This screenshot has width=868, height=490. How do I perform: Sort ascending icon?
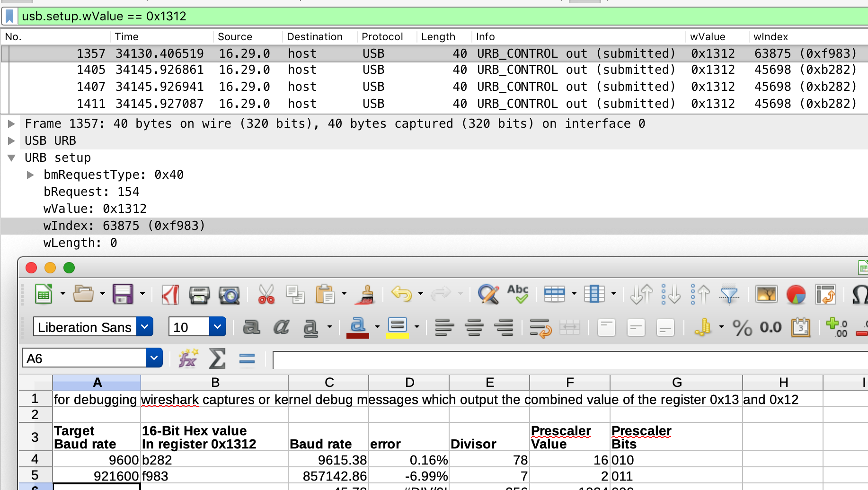pos(671,294)
